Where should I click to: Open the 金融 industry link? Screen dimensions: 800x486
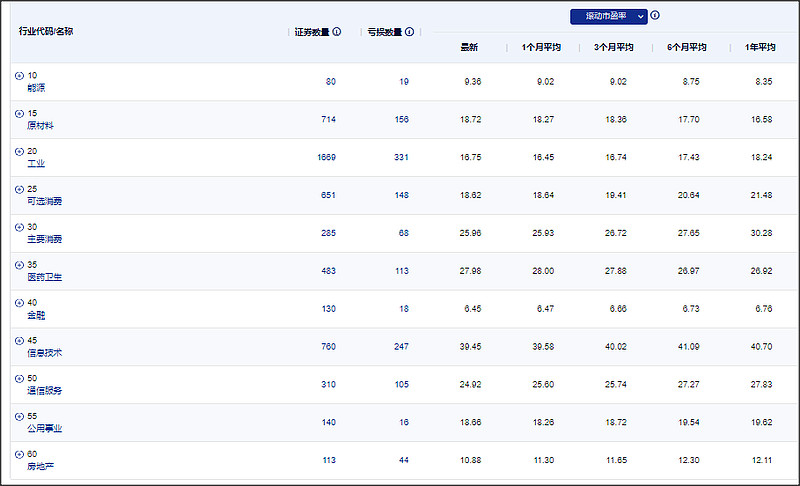click(36, 315)
